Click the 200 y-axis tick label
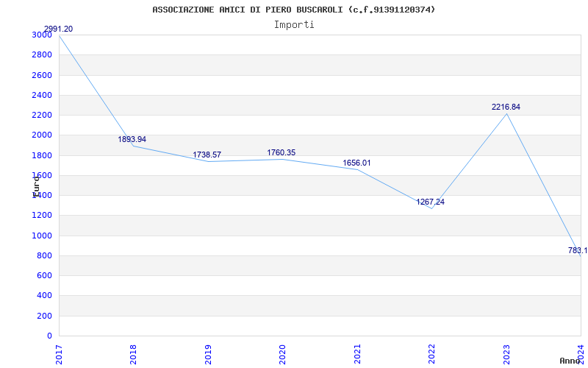588x368 pixels. (x=45, y=316)
